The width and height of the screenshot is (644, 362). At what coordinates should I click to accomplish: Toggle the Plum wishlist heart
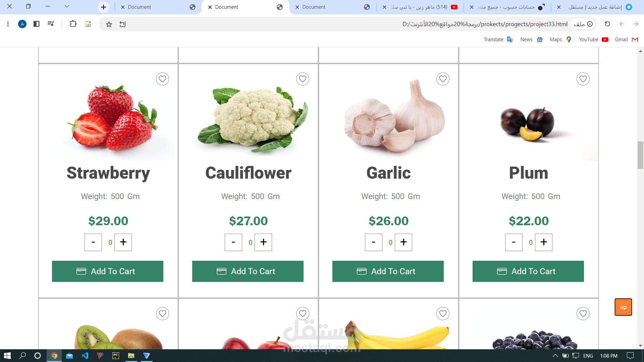tap(583, 79)
